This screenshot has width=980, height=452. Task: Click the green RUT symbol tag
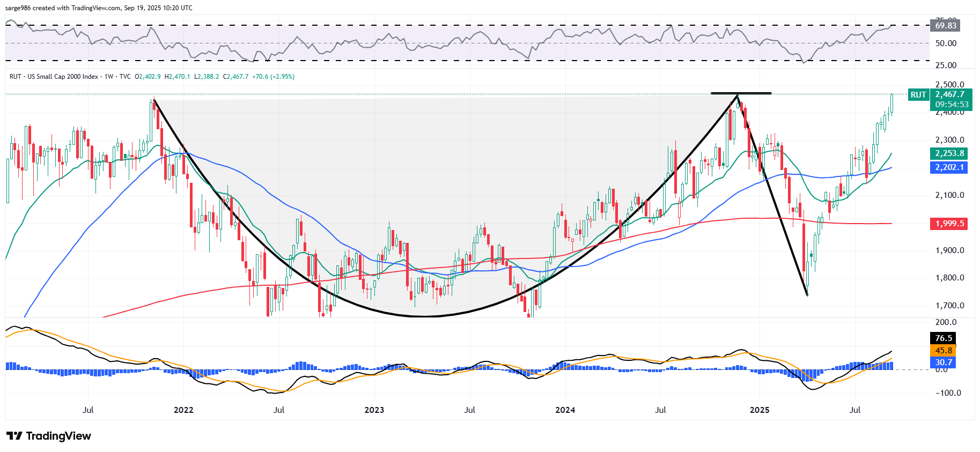pyautogui.click(x=918, y=95)
